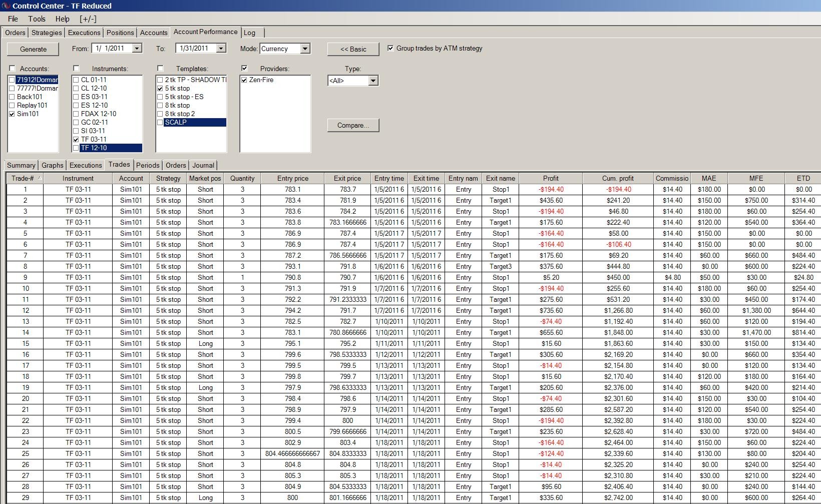Open the File menu

(x=13, y=19)
